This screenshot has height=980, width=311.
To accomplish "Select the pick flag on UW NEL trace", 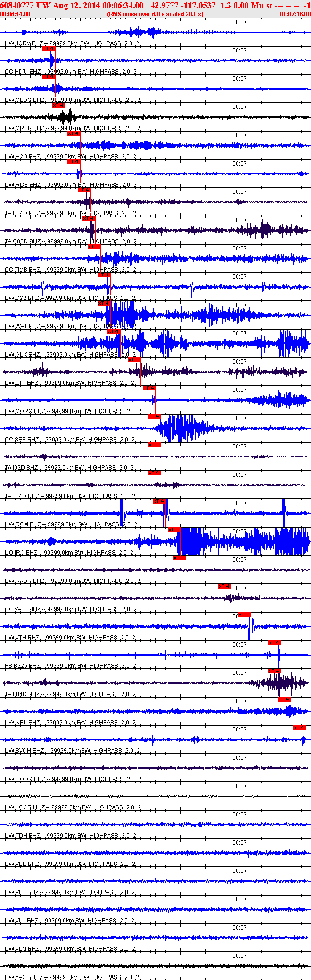I will (x=285, y=699).
